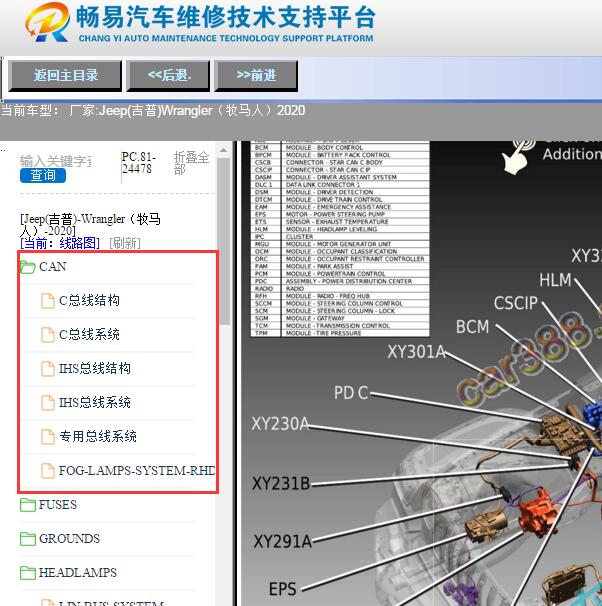602x606 pixels.
Task: Open the IHS总线结构 entry
Action: tap(95, 369)
